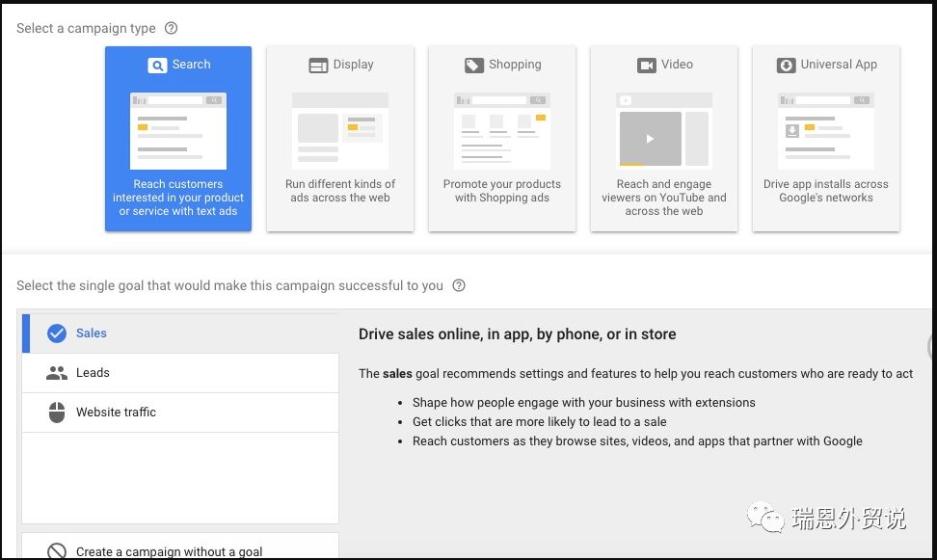
Task: Choose the Leads goal
Action: tap(180, 373)
